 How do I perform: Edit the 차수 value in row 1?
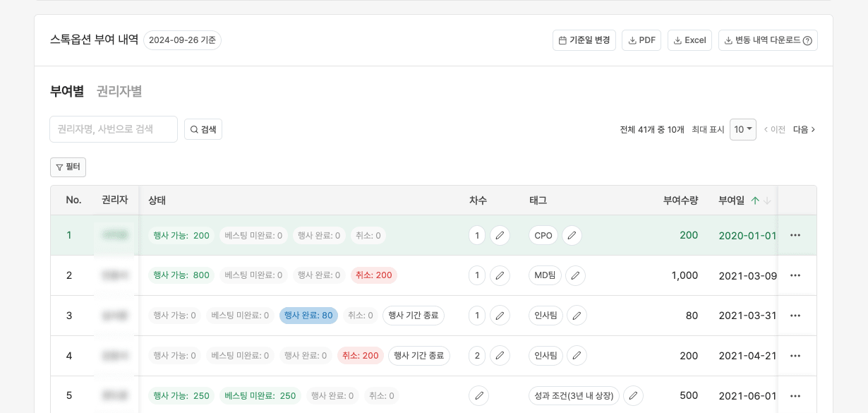pyautogui.click(x=500, y=235)
